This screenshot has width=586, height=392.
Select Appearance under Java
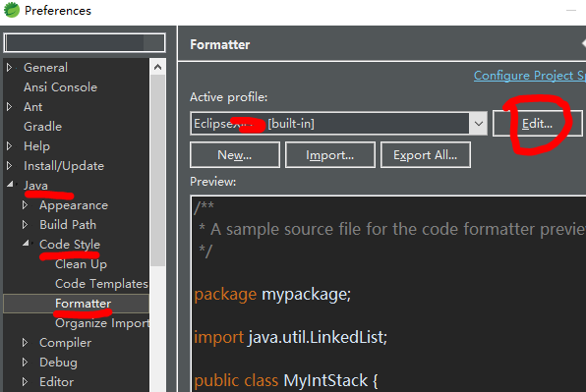[x=74, y=205]
